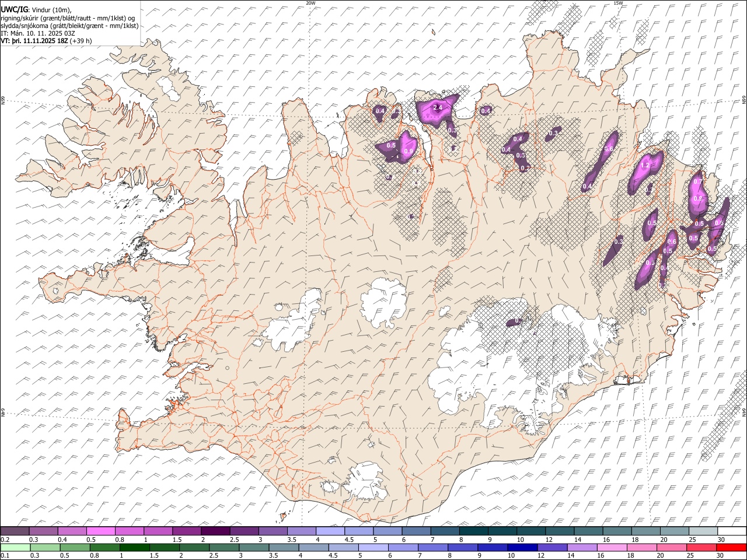Click the "1.2" precipitation value on the map
The image size is (747, 560).
point(645,166)
